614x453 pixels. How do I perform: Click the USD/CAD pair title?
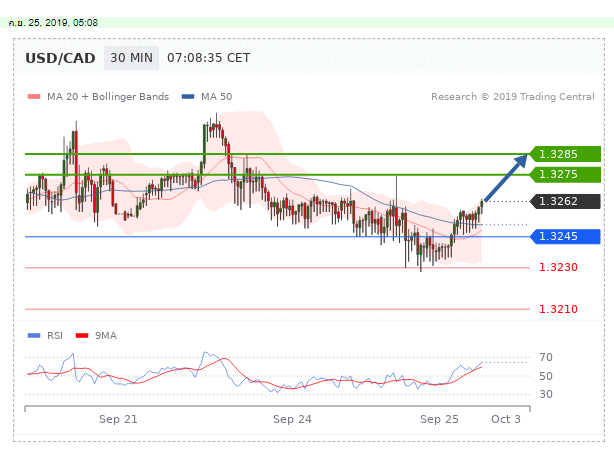point(60,58)
